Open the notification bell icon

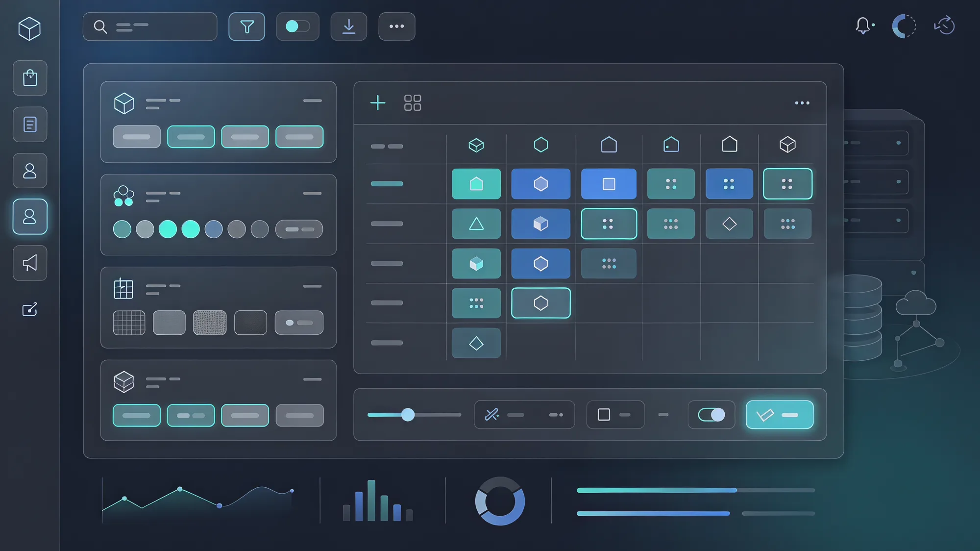[864, 25]
